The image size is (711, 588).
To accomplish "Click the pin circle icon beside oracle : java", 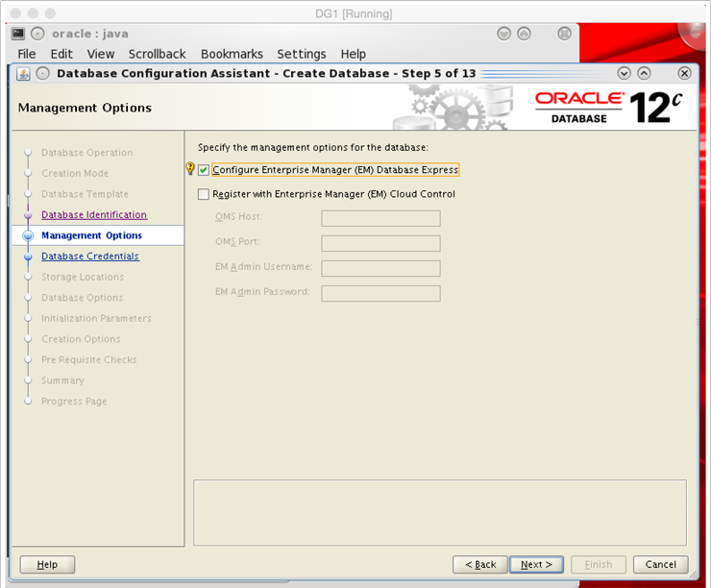I will pos(37,34).
